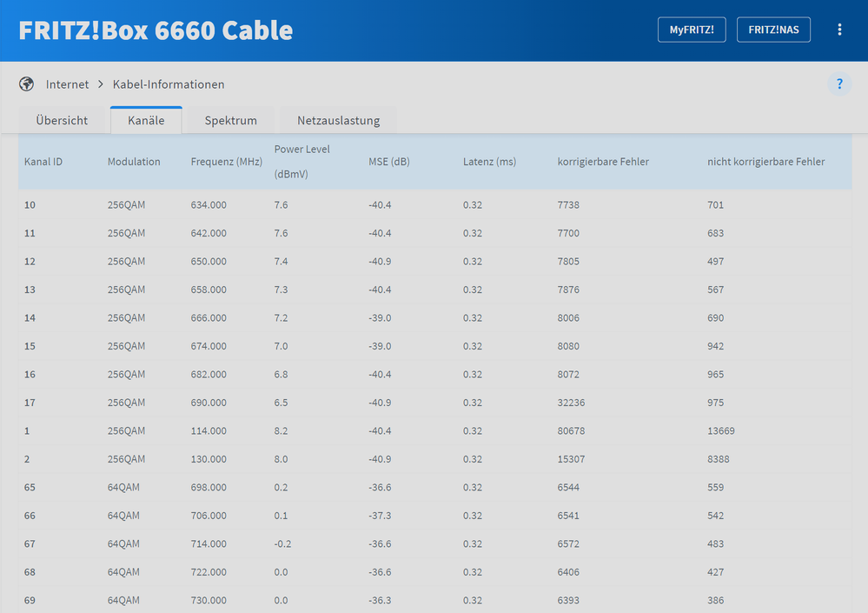Switch to the Übersicht tab
Screen dimensions: 868x613
(x=62, y=120)
